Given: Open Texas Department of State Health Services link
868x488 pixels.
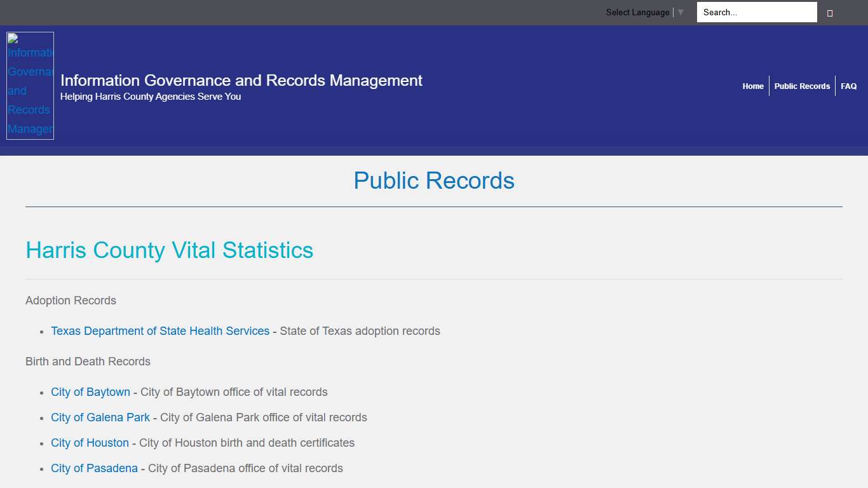Looking at the screenshot, I should [x=160, y=330].
